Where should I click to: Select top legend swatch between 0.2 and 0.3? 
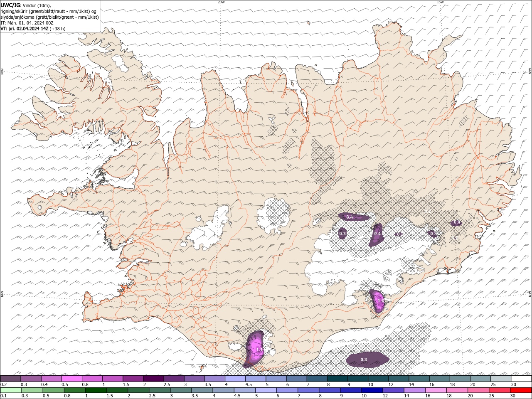(x=10, y=379)
